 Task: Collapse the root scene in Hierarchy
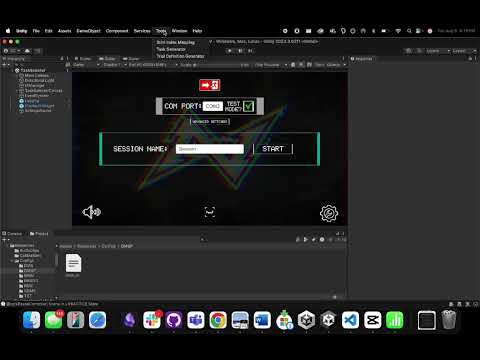coord(12,70)
